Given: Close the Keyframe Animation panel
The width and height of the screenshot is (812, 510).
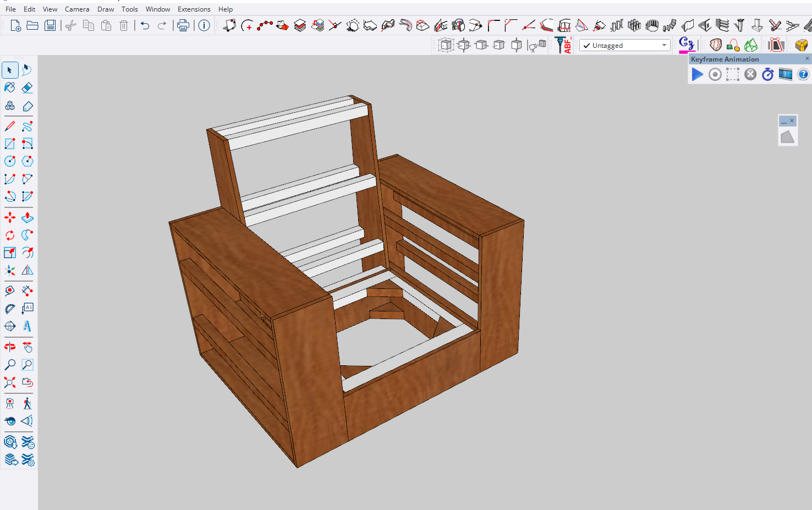Looking at the screenshot, I should [807, 58].
